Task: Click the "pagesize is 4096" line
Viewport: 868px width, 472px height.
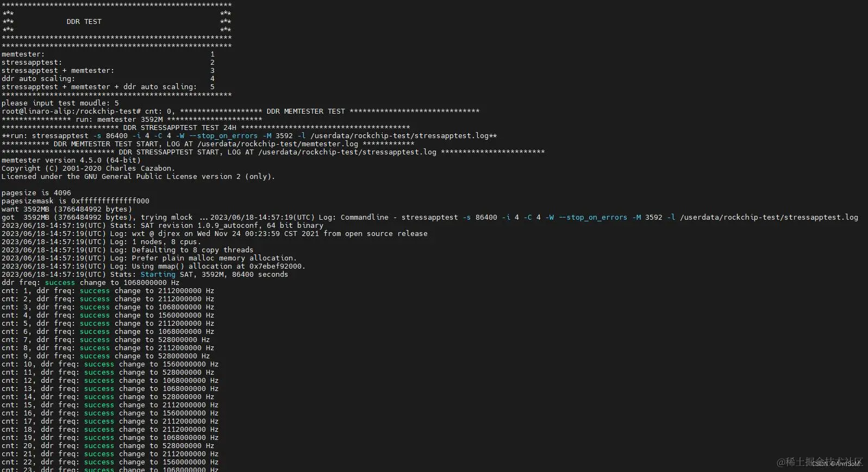Action: pos(36,193)
